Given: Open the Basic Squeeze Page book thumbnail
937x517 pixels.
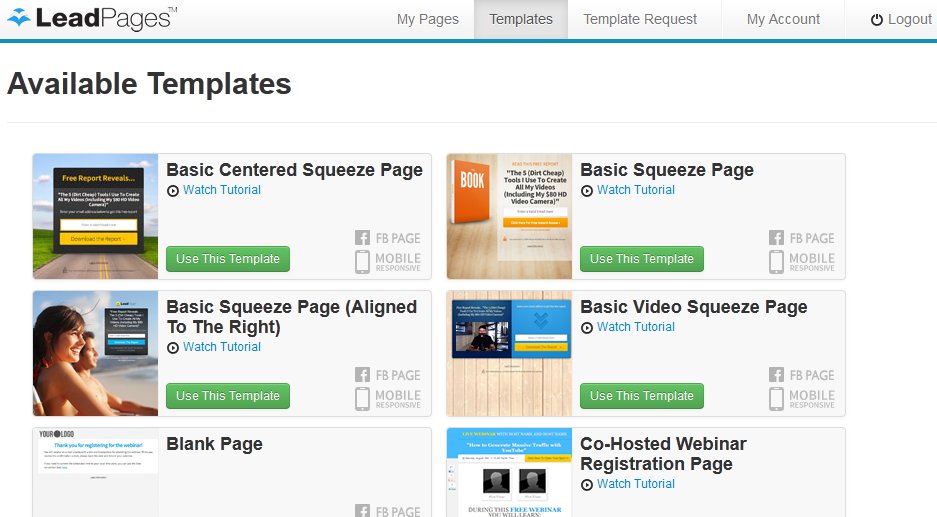Looking at the screenshot, I should (x=509, y=216).
